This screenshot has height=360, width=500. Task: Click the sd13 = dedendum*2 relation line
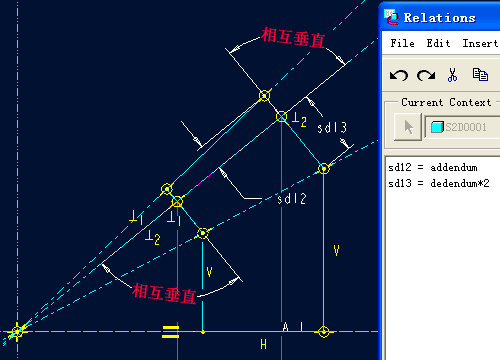click(439, 183)
